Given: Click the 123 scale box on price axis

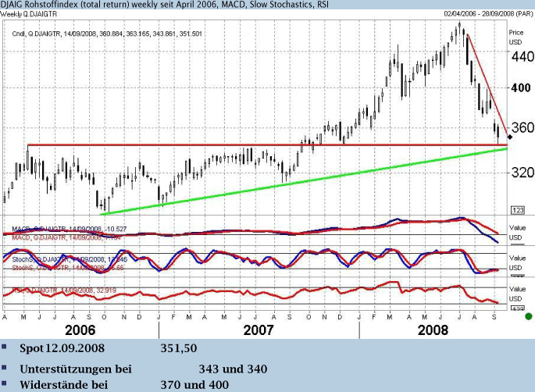Looking at the screenshot, I should click(x=516, y=210).
